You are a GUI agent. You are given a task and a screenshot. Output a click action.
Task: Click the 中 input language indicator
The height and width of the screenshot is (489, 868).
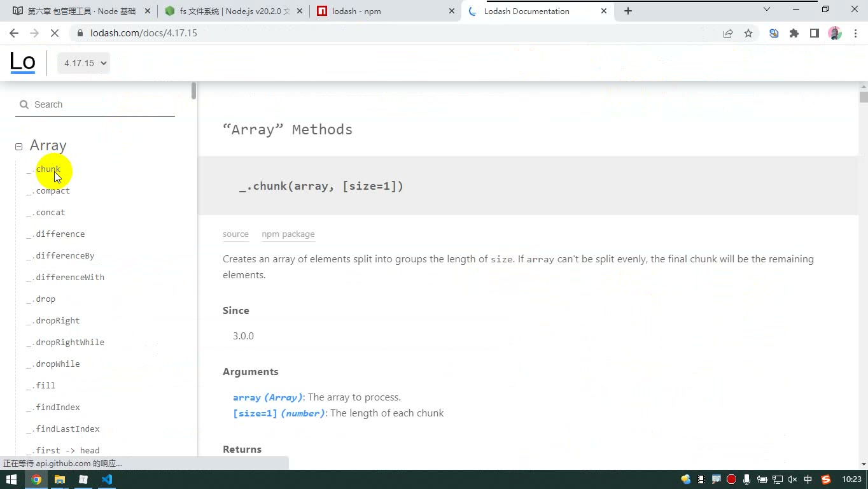point(808,479)
